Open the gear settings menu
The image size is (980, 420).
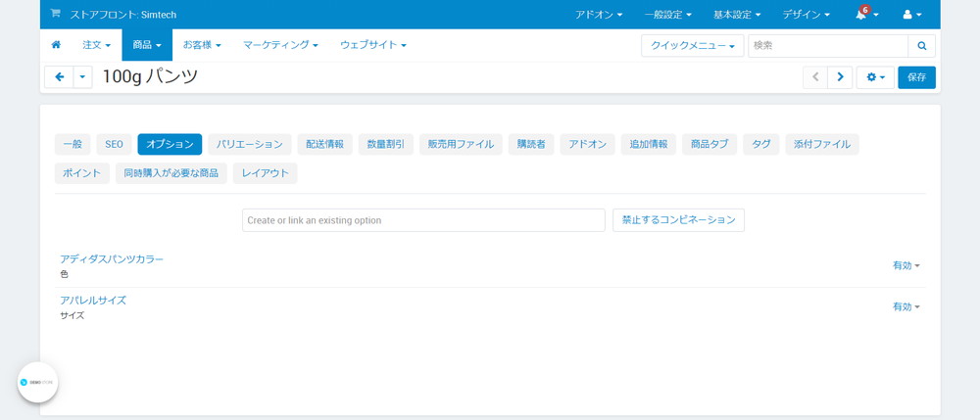(875, 77)
